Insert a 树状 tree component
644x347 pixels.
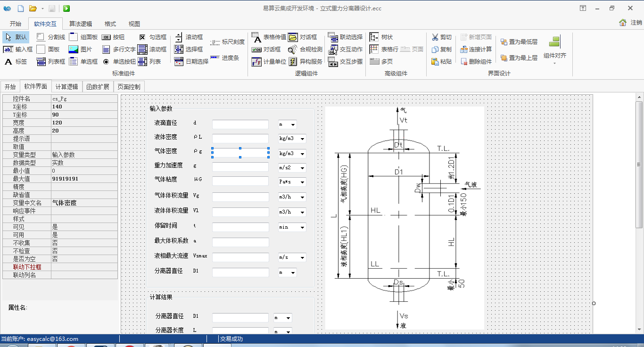381,37
